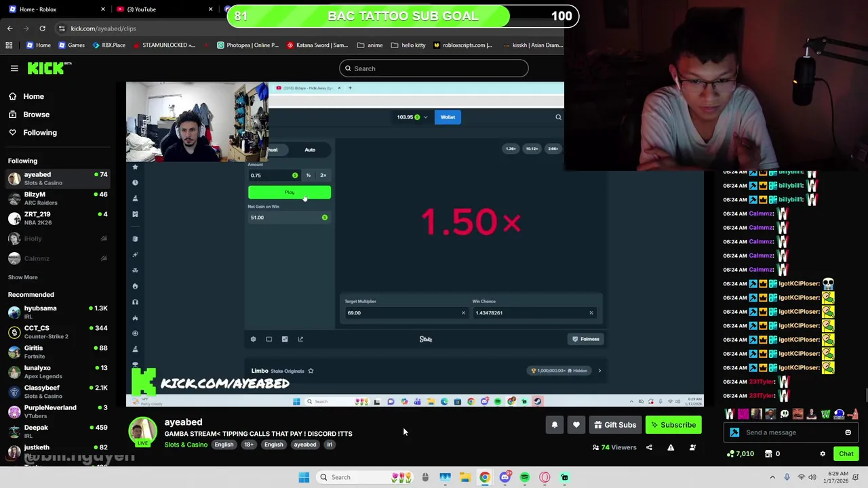Open channel points 7,010 balance
This screenshot has width=868, height=488.
740,454
